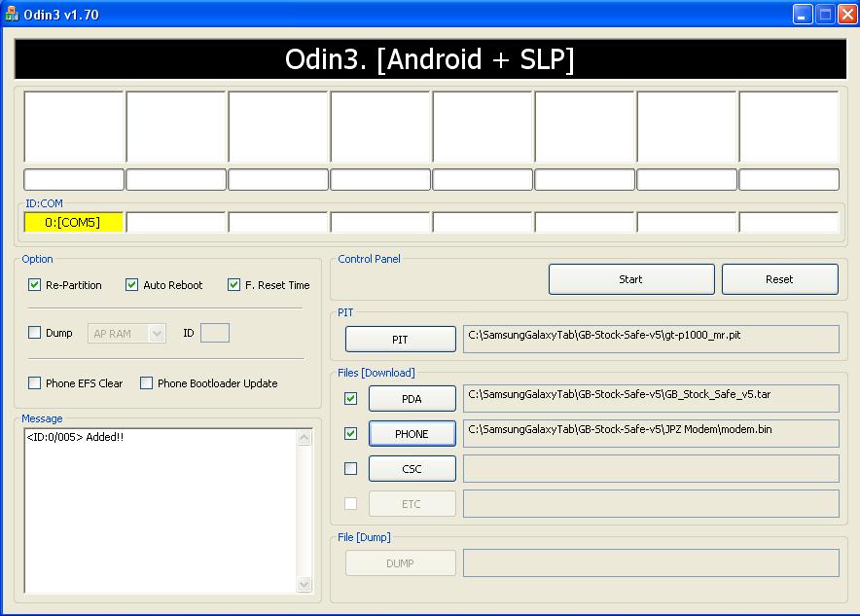860x616 pixels.
Task: Click the Message log scroll up arrow
Action: tap(305, 437)
